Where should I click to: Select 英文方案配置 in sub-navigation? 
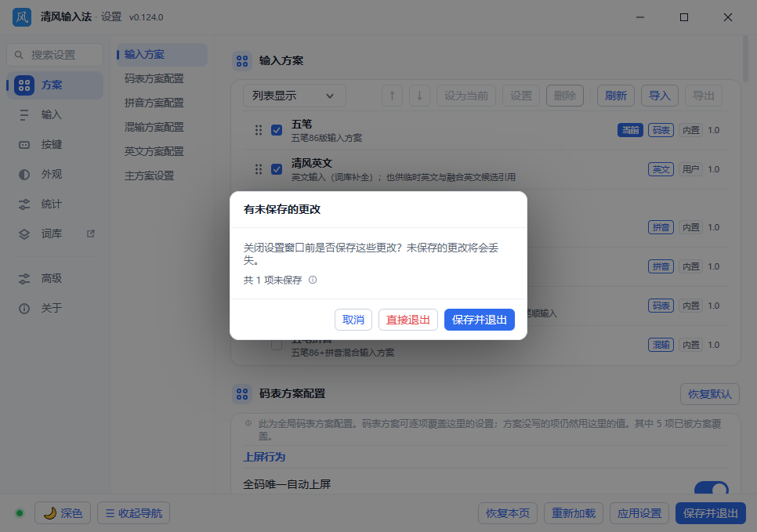pyautogui.click(x=154, y=151)
